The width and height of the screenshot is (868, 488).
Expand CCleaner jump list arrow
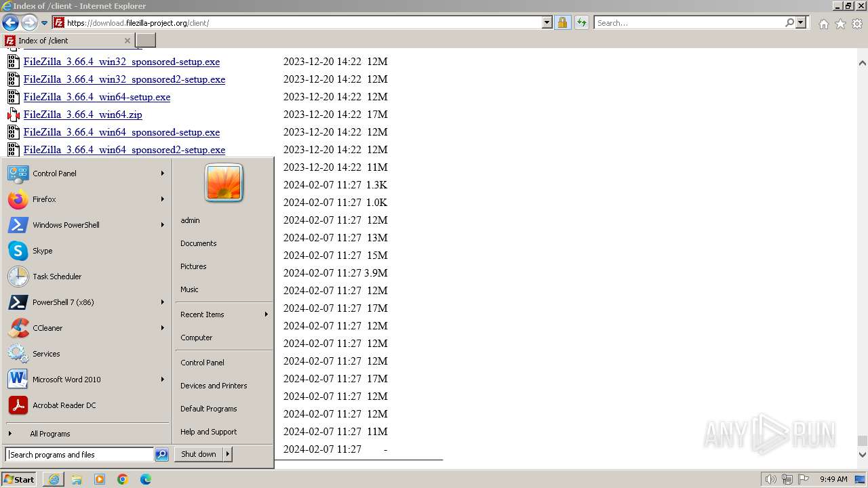click(163, 328)
